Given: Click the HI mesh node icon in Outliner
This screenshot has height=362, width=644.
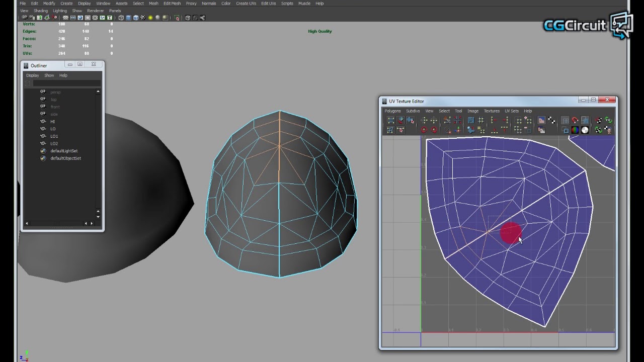Looking at the screenshot, I should tap(43, 121).
